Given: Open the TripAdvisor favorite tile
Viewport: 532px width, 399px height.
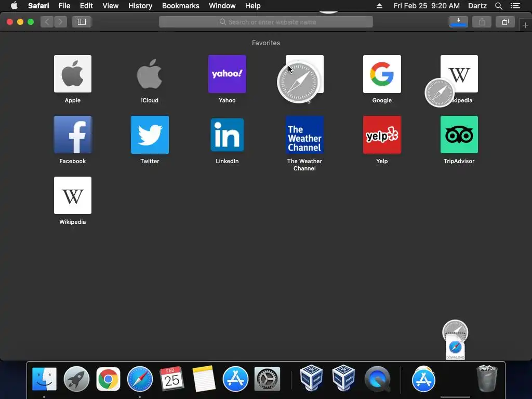Looking at the screenshot, I should click(459, 135).
